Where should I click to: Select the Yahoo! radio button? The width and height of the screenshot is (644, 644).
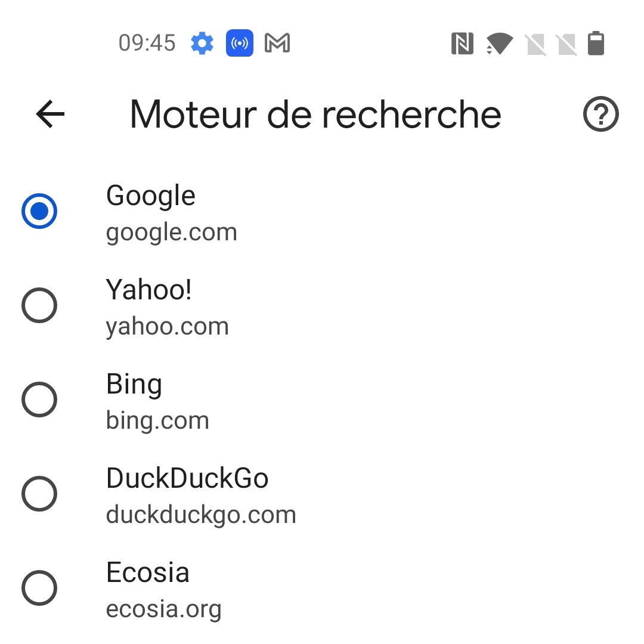(39, 305)
